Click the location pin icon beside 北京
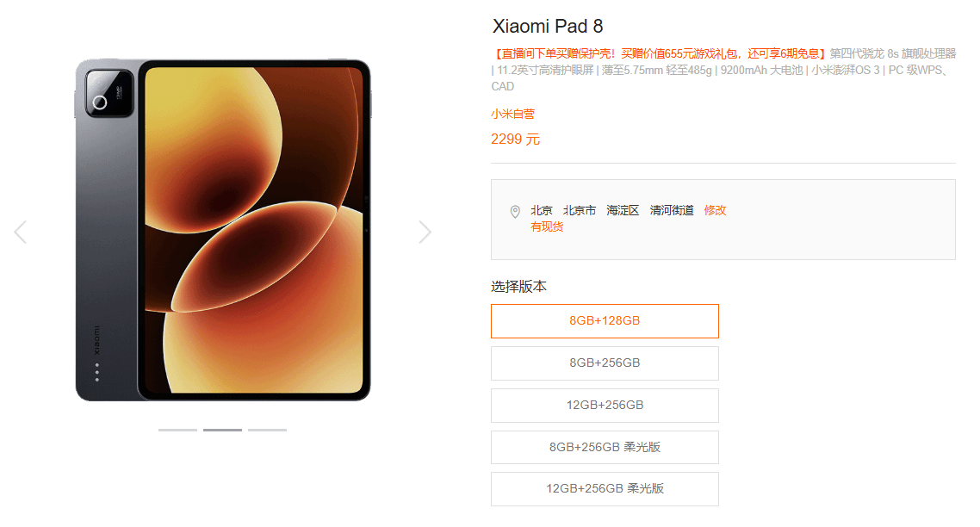The width and height of the screenshot is (980, 527). (515, 212)
